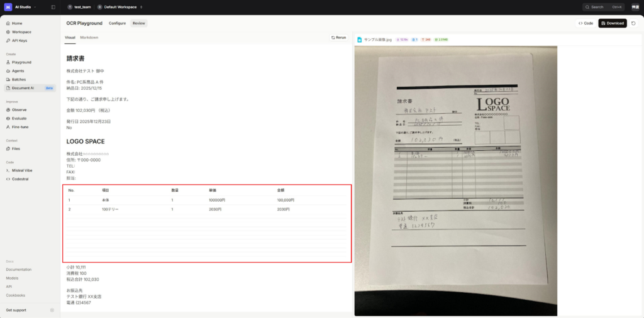Click the 発行日 2025年12月23日 line

tap(89, 121)
